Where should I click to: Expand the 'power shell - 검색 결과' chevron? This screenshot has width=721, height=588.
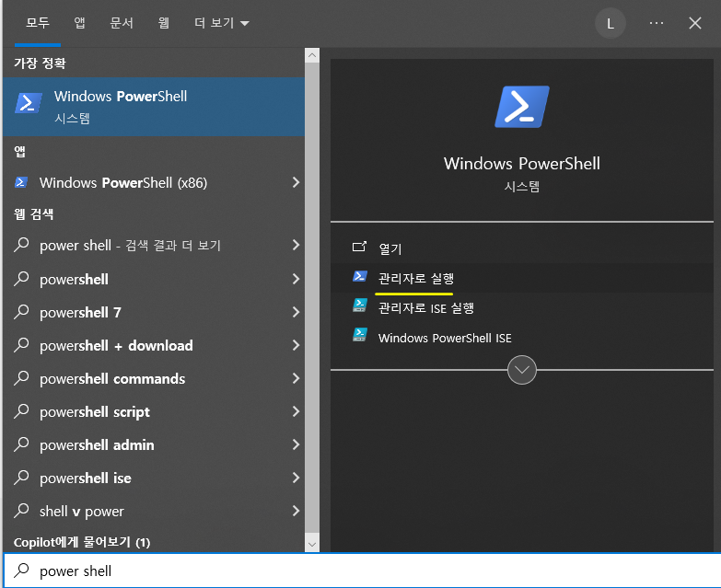[x=297, y=246]
